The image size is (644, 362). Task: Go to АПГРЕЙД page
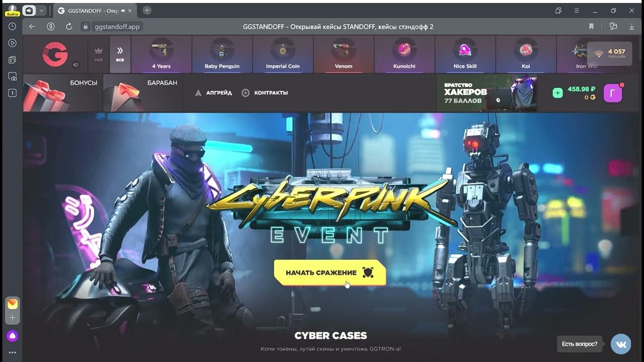pos(213,93)
